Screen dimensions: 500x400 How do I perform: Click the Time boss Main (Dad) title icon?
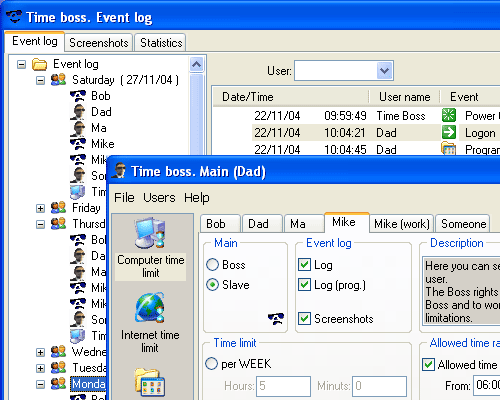[119, 171]
